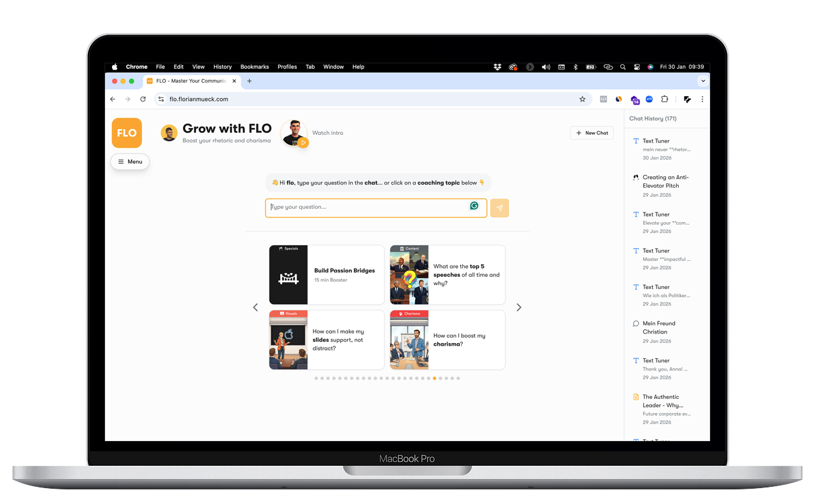Bookmark this page with the star icon

582,99
